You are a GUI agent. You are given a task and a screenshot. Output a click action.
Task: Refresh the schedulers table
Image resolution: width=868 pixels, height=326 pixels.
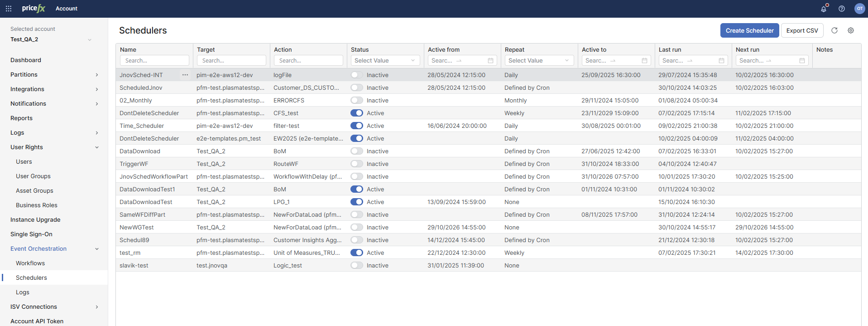[x=834, y=30]
